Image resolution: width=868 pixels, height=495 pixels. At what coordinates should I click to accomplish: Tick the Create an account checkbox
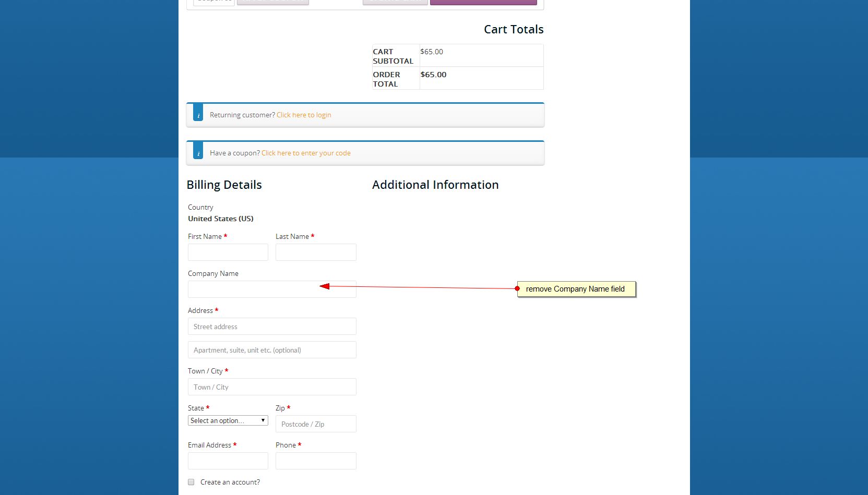[191, 482]
